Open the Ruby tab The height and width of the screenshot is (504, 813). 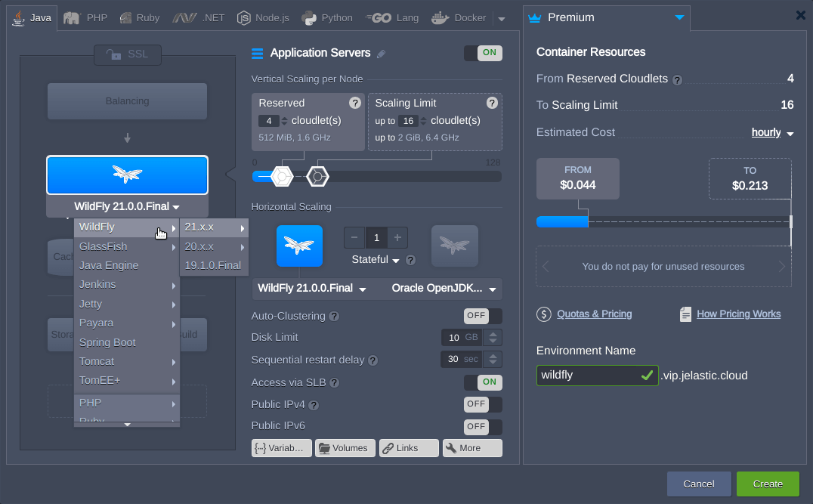[140, 18]
